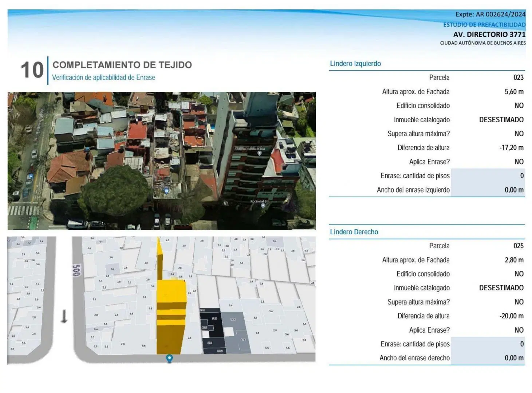Viewport: 532px width, 393px height.
Task: Click the Editorial Santa María map pin
Action: tap(259, 154)
